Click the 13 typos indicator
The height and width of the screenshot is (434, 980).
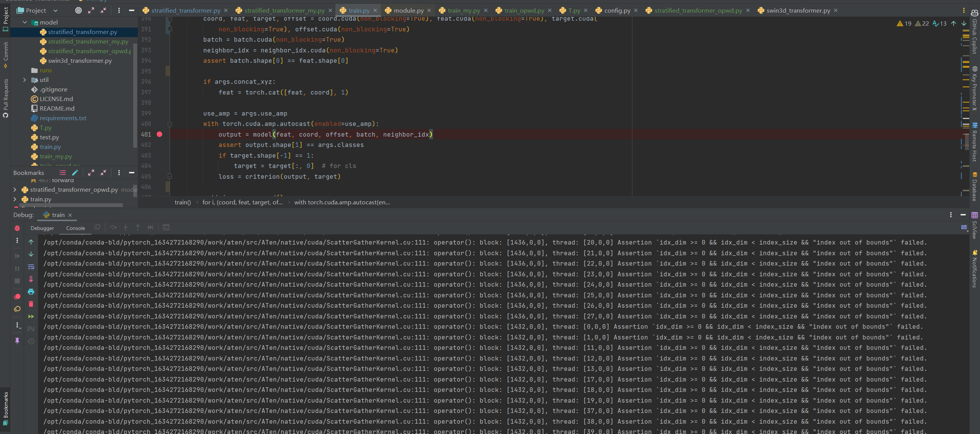pyautogui.click(x=940, y=24)
